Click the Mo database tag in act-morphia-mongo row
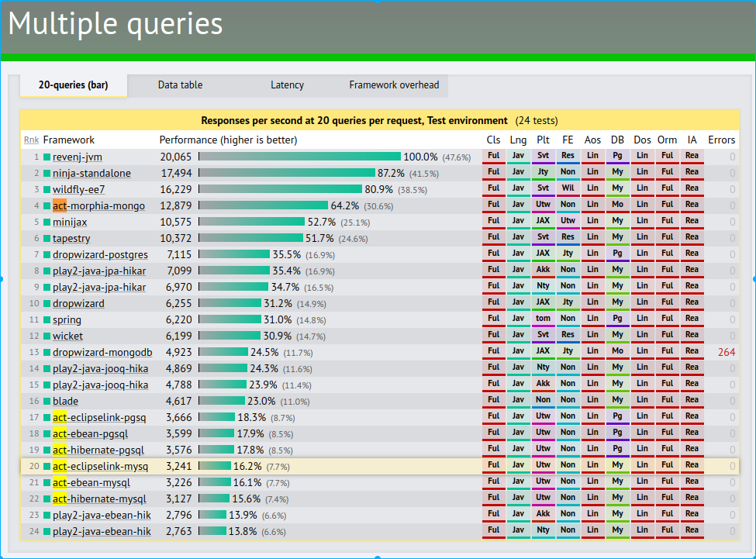This screenshot has width=756, height=559. pyautogui.click(x=618, y=205)
